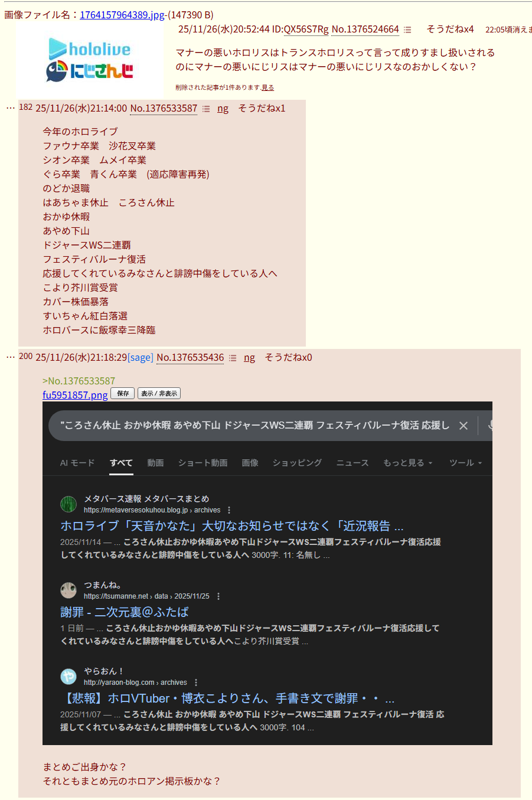The height and width of the screenshot is (800, 532).
Task: Click the 保存 button
Action: (x=123, y=393)
